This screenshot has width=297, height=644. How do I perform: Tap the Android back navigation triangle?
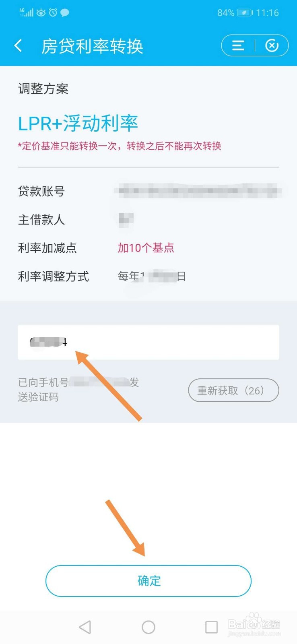pos(85,627)
